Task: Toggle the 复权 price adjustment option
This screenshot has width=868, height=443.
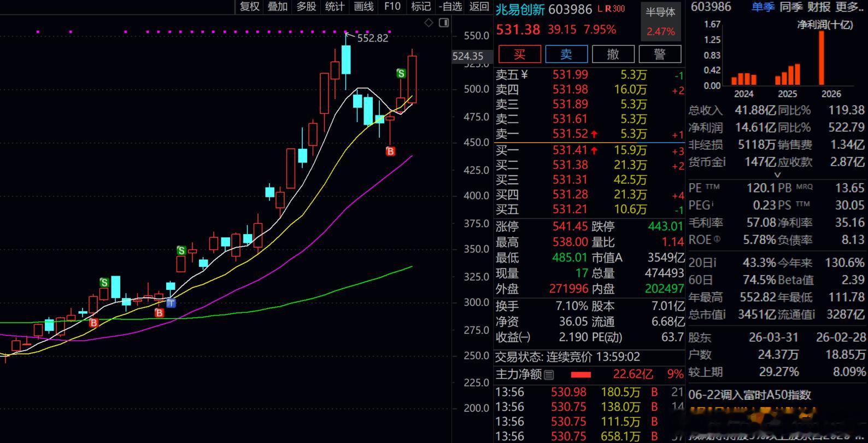Action: pos(250,7)
